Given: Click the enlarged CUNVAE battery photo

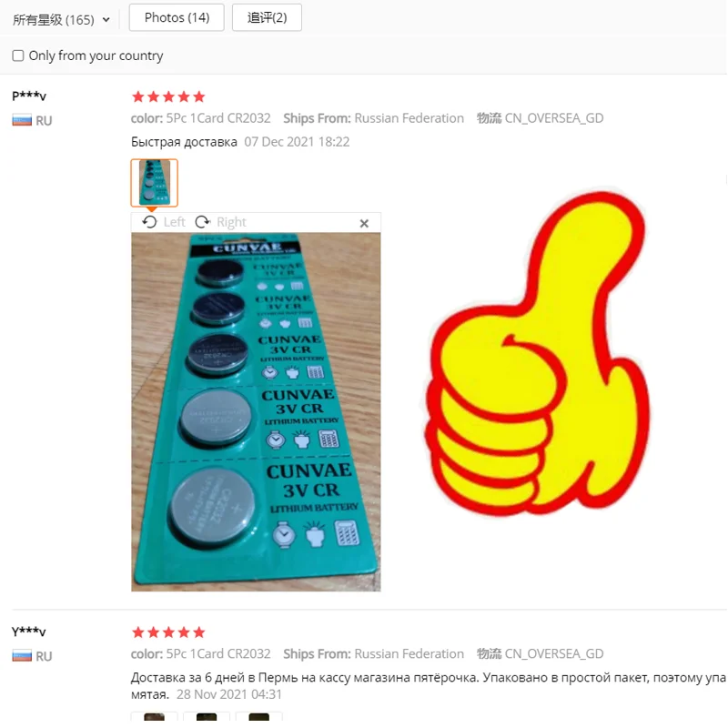Looking at the screenshot, I should (x=256, y=412).
